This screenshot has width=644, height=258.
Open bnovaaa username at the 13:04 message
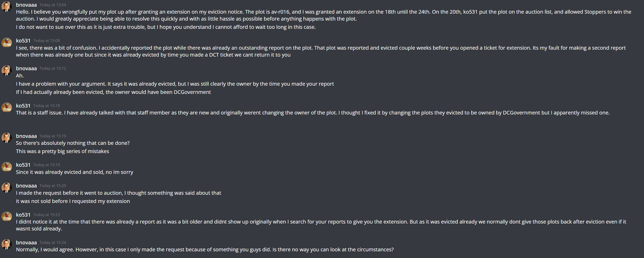point(26,5)
